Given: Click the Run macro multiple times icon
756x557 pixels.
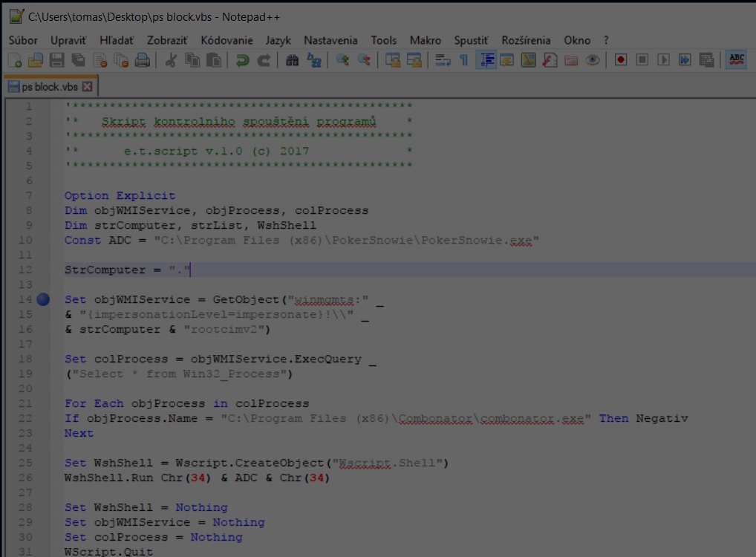Looking at the screenshot, I should click(685, 60).
